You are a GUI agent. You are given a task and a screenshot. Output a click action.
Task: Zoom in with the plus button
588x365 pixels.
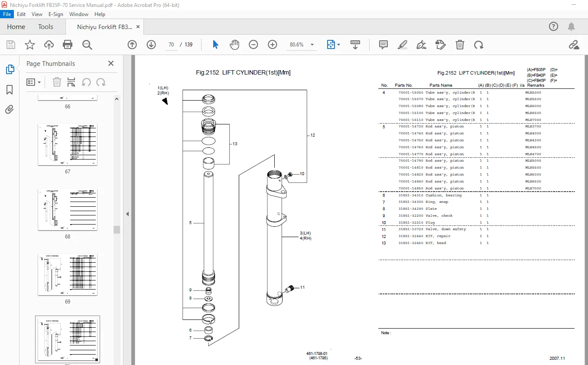273,45
